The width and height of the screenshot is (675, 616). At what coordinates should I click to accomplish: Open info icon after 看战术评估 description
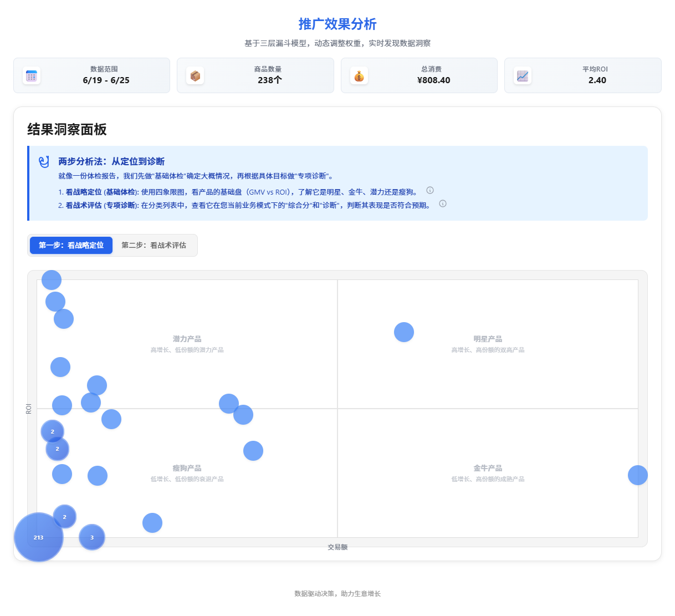[443, 204]
